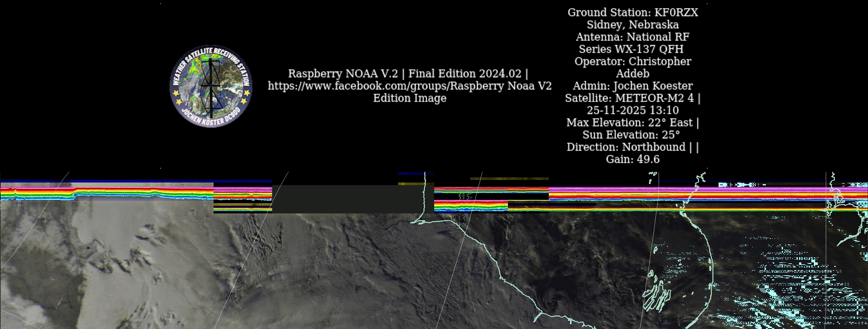
Task: Click the Weather Satellite Receiving Station logo
Action: 211,86
